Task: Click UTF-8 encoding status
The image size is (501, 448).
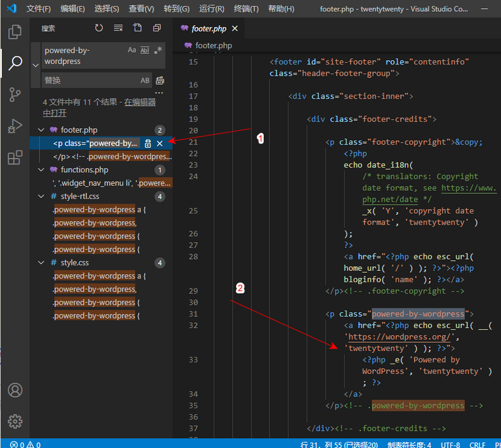Action: pyautogui.click(x=450, y=444)
